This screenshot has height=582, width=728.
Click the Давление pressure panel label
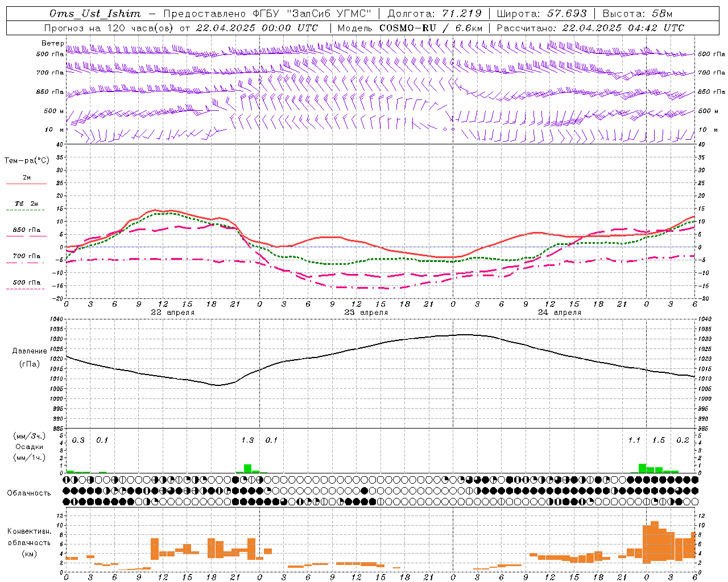point(30,351)
